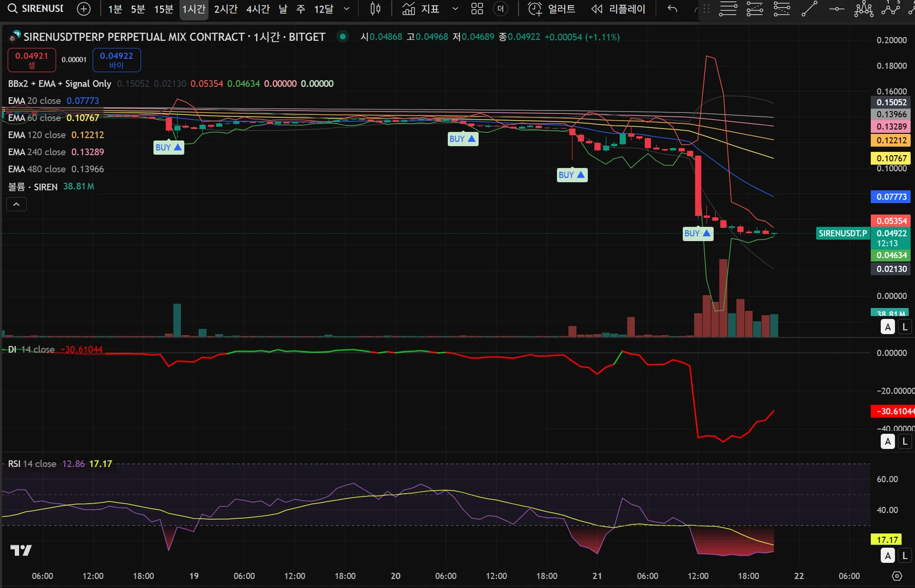Image resolution: width=915 pixels, height=588 pixels.
Task: Toggle log scale L on the RSI pane
Action: click(905, 556)
